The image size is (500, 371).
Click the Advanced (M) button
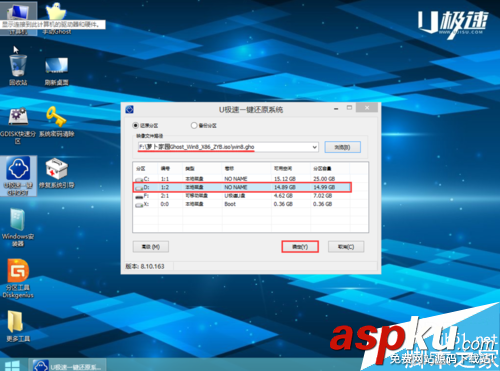pyautogui.click(x=151, y=247)
